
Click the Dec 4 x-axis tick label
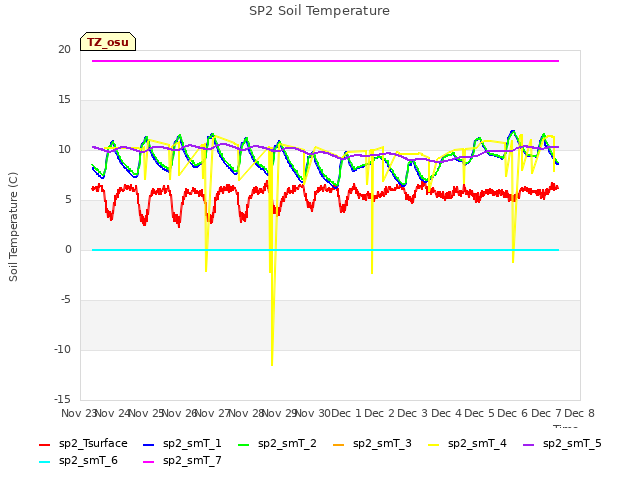(x=447, y=413)
